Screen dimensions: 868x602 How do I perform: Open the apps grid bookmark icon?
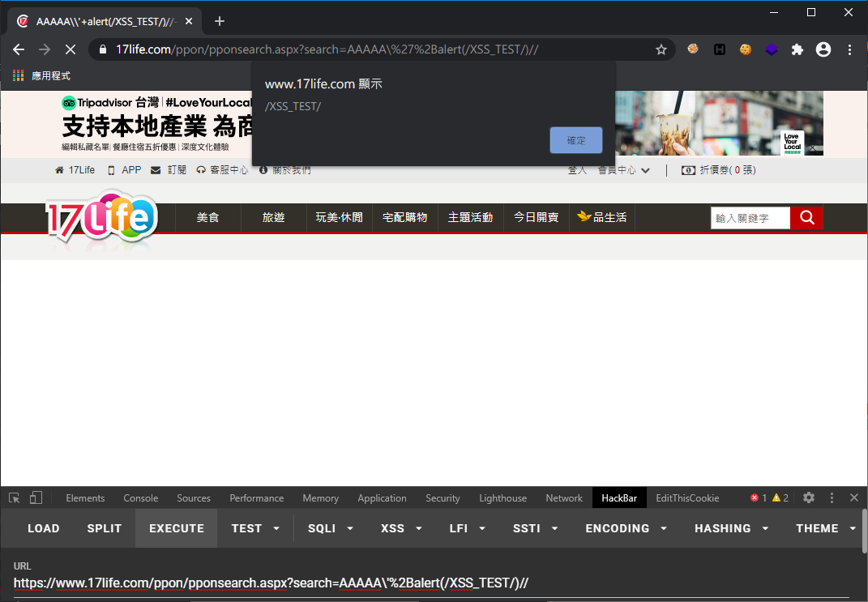(x=19, y=76)
